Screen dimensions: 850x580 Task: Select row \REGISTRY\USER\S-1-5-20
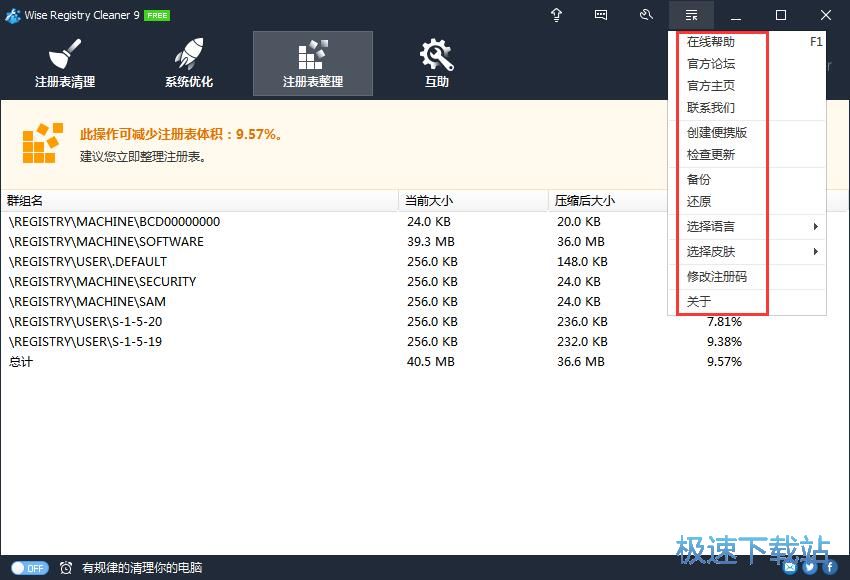click(425, 322)
